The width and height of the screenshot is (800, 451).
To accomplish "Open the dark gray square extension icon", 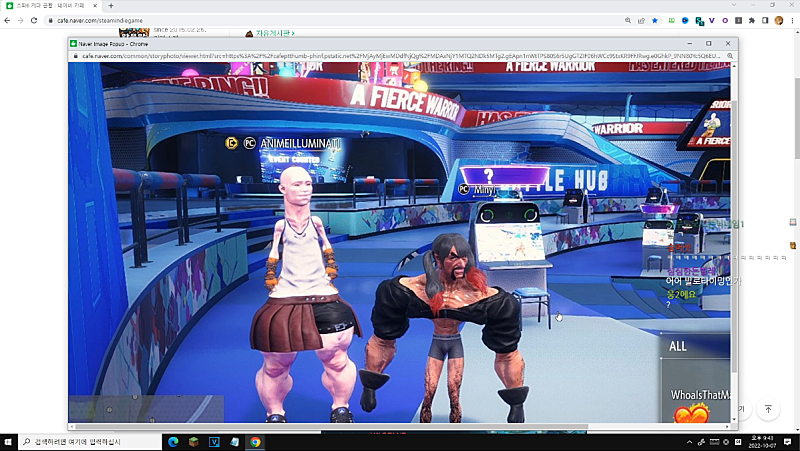I will tap(738, 20).
